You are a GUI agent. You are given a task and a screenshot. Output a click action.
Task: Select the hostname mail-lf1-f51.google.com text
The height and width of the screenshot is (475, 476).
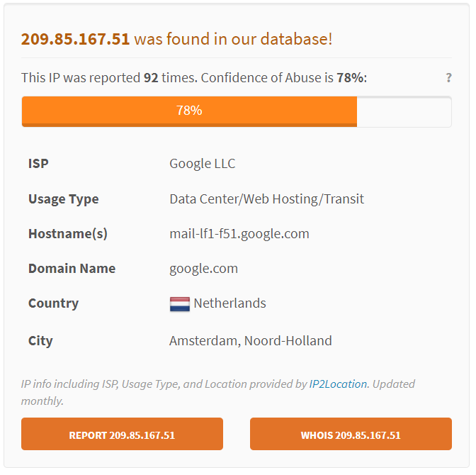pyautogui.click(x=239, y=234)
